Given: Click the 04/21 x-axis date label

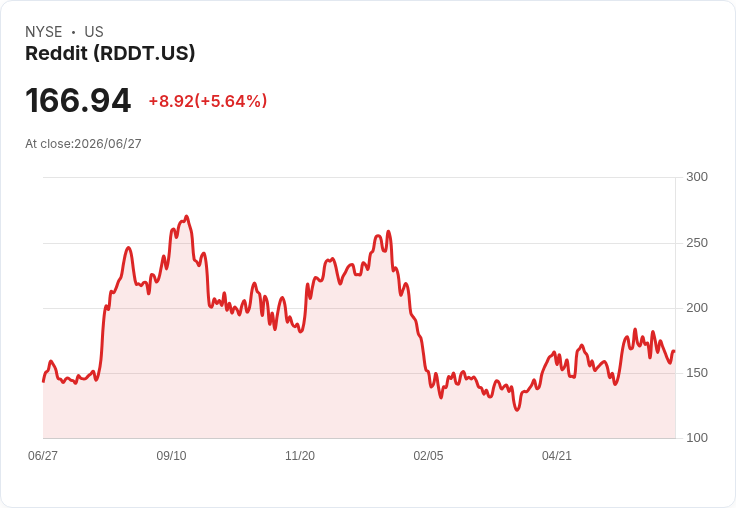Looking at the screenshot, I should point(557,455).
